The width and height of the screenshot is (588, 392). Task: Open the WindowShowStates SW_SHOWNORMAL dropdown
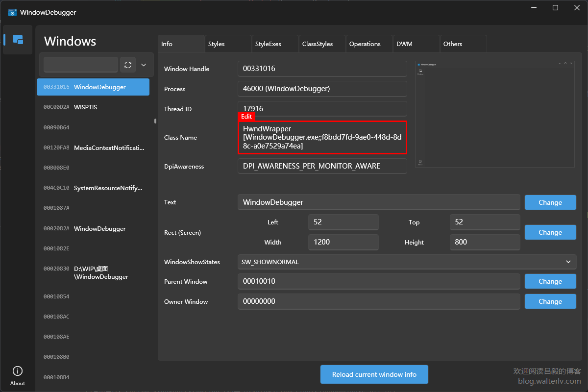pyautogui.click(x=407, y=262)
